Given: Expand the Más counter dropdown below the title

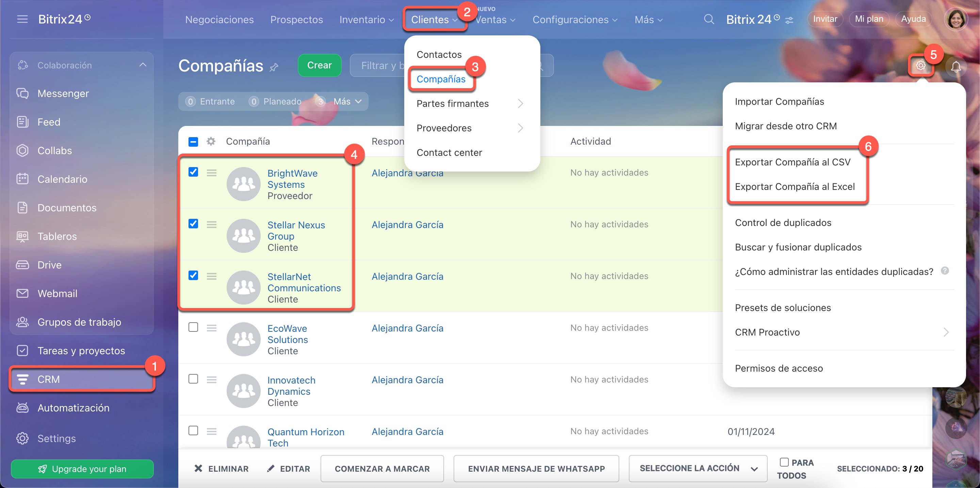Looking at the screenshot, I should pos(348,101).
